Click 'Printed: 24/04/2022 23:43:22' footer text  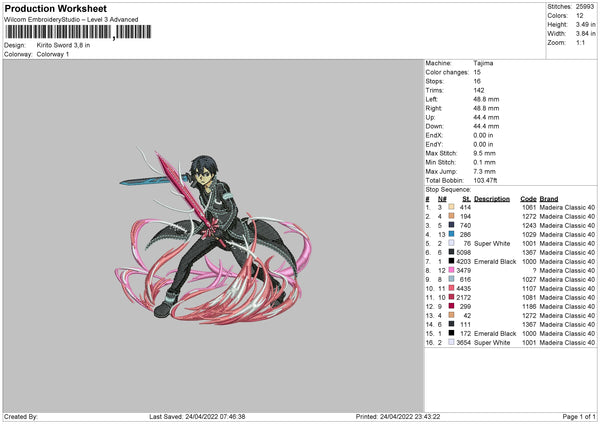click(398, 417)
